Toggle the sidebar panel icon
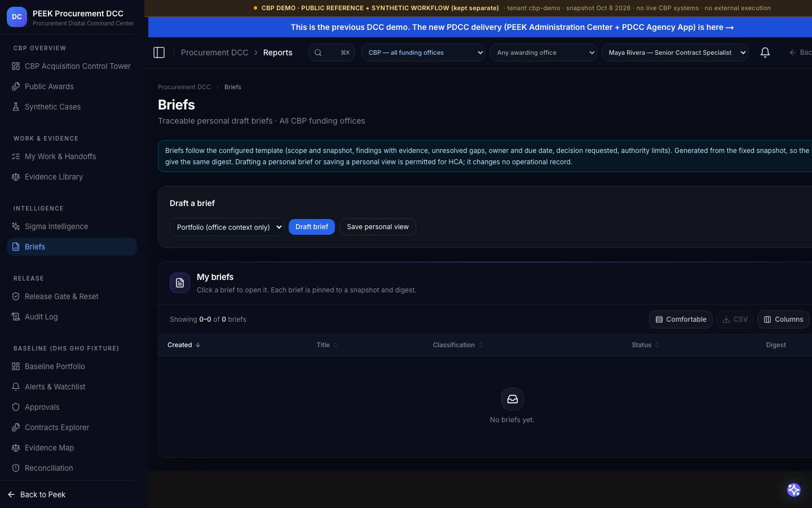Image resolution: width=812 pixels, height=508 pixels. 159,52
